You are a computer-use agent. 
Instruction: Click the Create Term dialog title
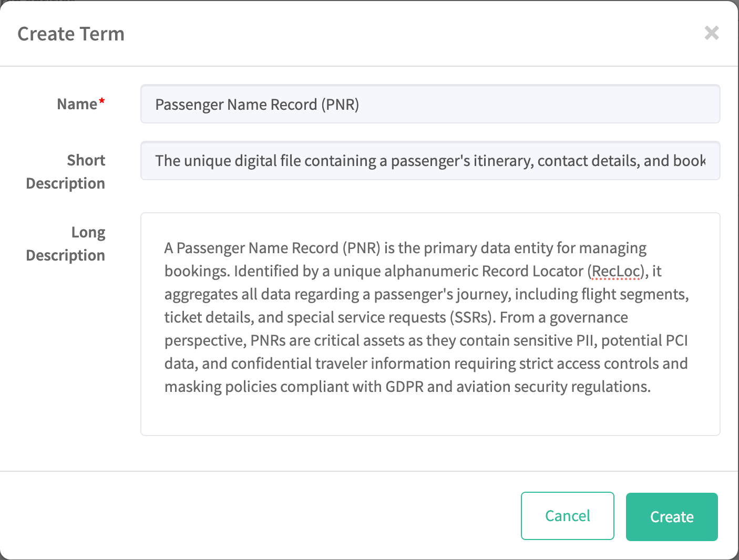(71, 34)
